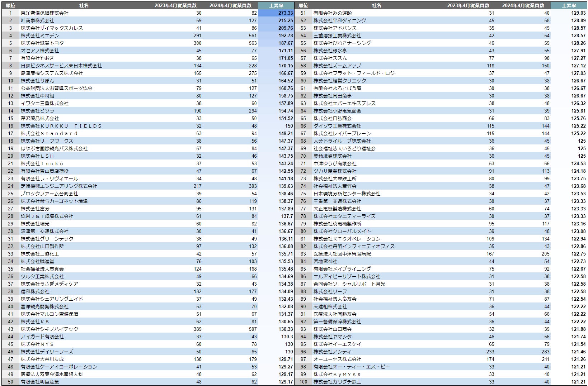The width and height of the screenshot is (588, 386).
Task: Select 株式会社エタニティーライズ
Action: [344, 216]
